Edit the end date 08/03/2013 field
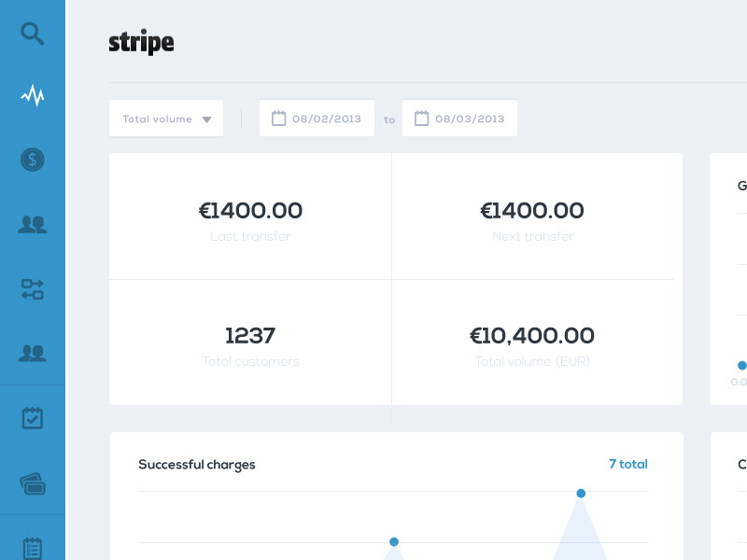 [x=470, y=119]
